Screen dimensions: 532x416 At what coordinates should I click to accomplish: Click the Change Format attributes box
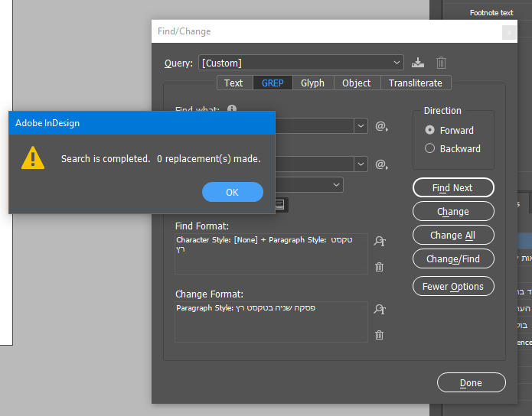tap(271, 322)
